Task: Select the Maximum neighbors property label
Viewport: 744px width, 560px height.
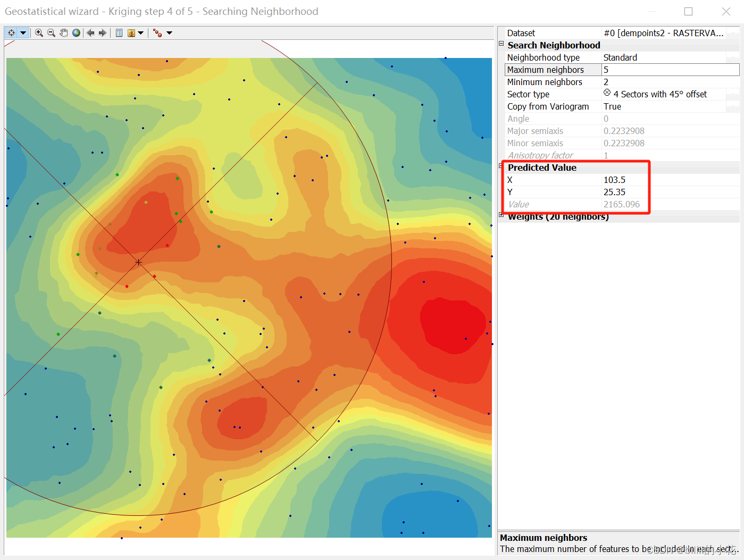Action: click(x=545, y=70)
